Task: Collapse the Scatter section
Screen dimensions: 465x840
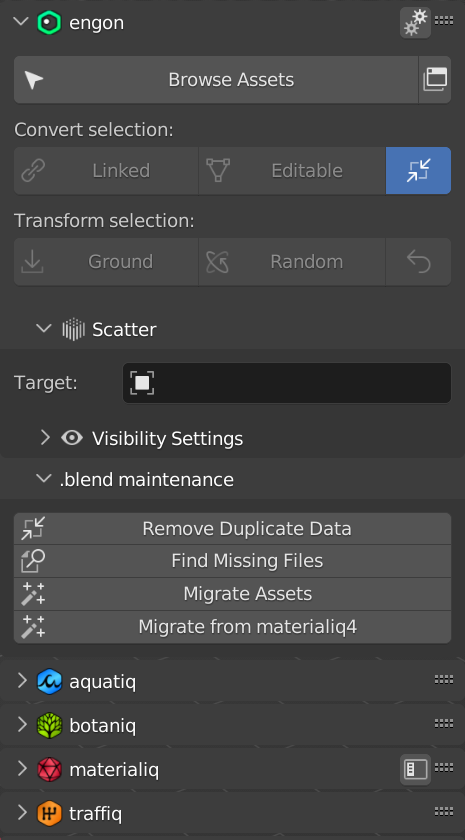Action: click(x=44, y=328)
